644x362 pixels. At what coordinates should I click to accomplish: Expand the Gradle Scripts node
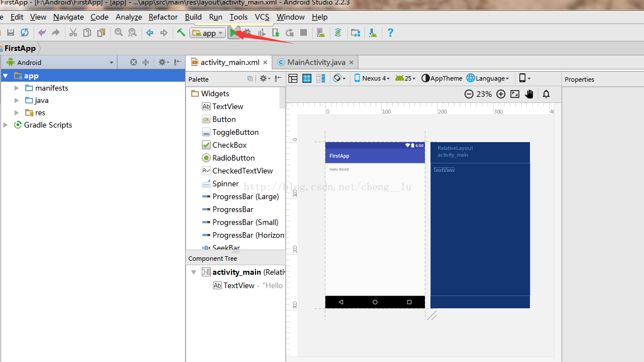tap(6, 125)
